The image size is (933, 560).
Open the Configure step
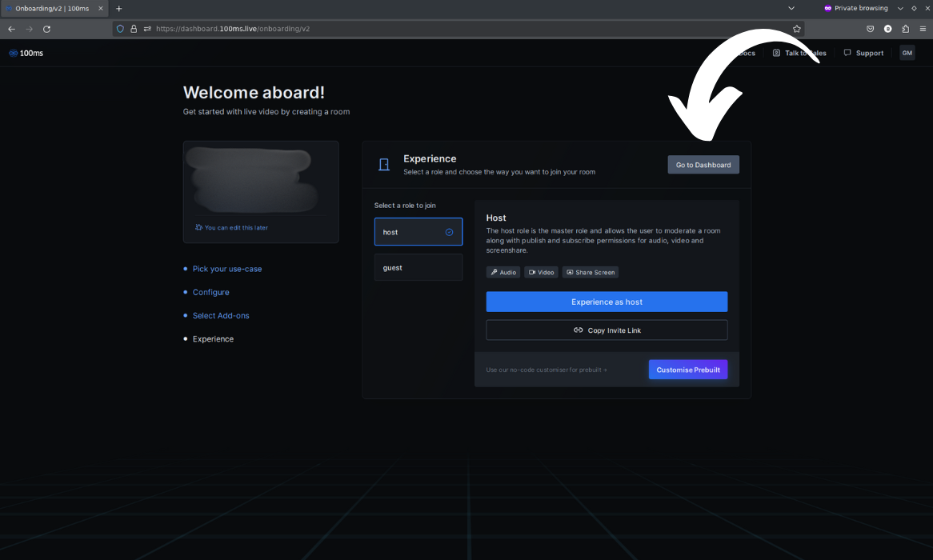210,292
